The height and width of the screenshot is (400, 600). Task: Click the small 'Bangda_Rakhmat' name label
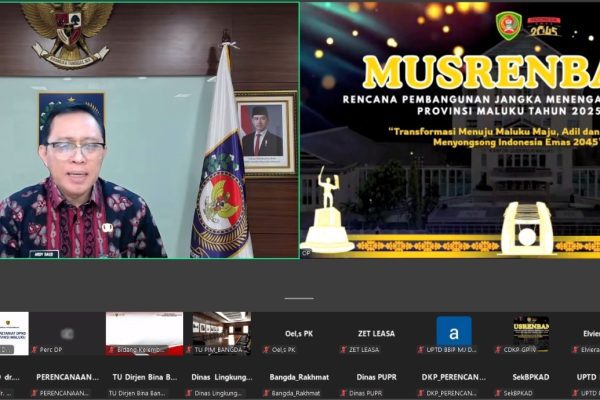pyautogui.click(x=296, y=393)
